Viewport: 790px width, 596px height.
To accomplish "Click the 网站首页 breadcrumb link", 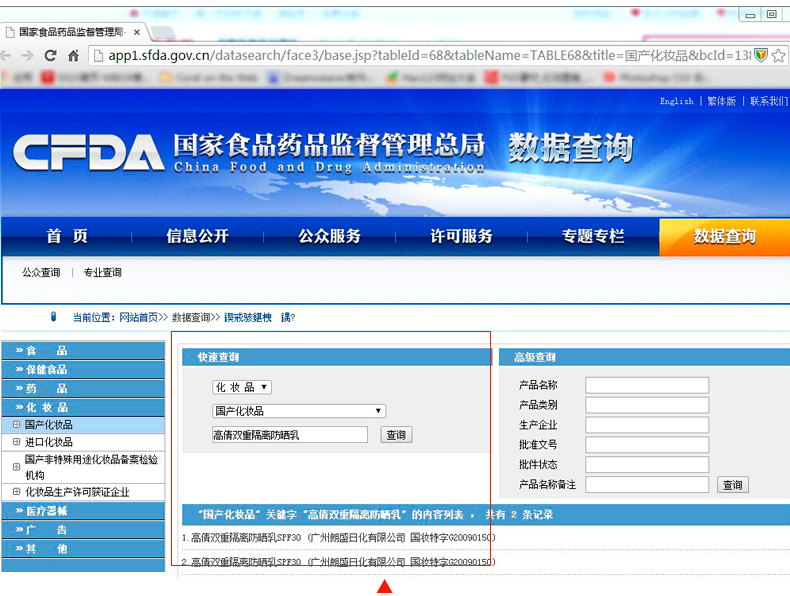I will (x=139, y=317).
